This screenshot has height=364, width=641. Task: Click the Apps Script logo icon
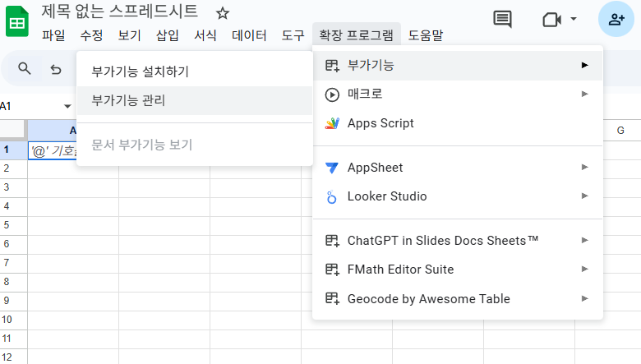332,123
